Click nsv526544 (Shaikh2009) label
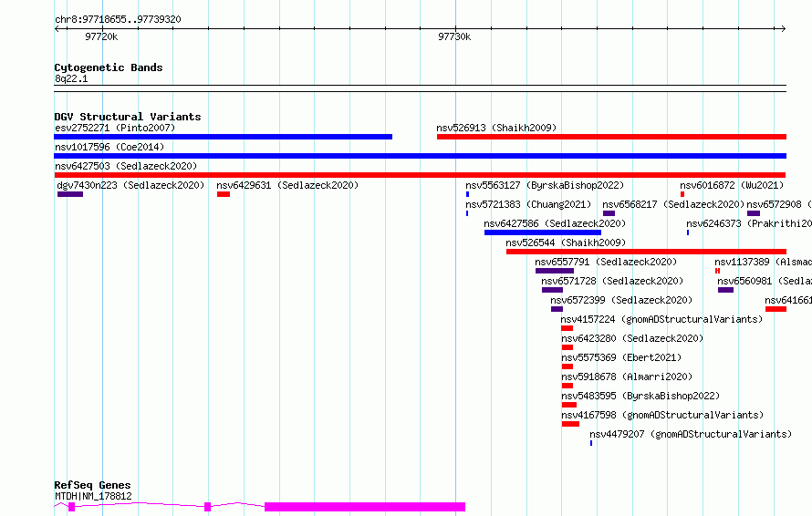This screenshot has width=812, height=516. (566, 243)
